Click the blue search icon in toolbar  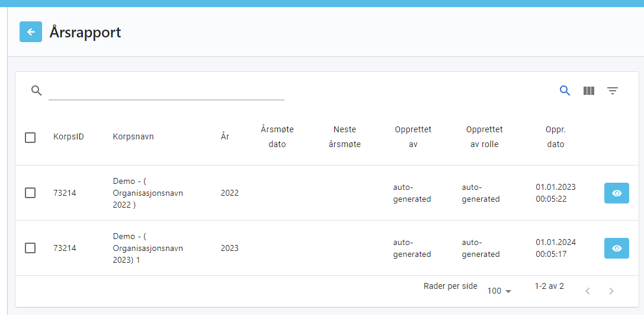(x=565, y=91)
